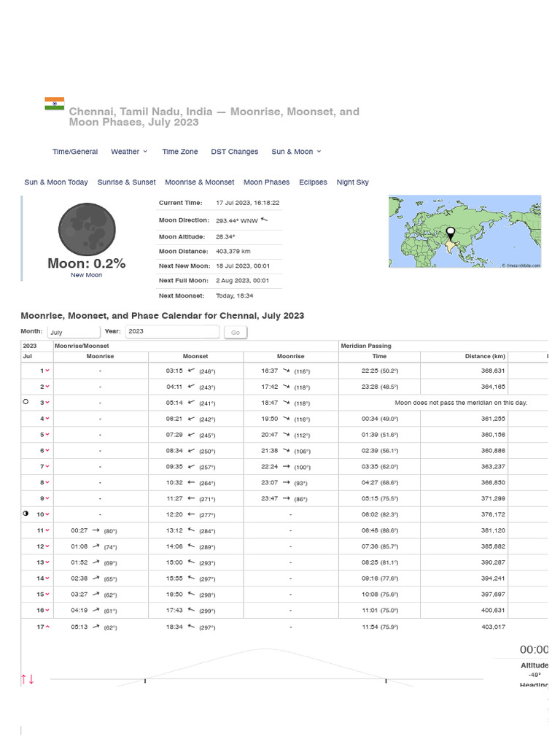Click the moonset arrow for July 3 at 05:14
Screen dimensions: 560x747
tap(191, 403)
